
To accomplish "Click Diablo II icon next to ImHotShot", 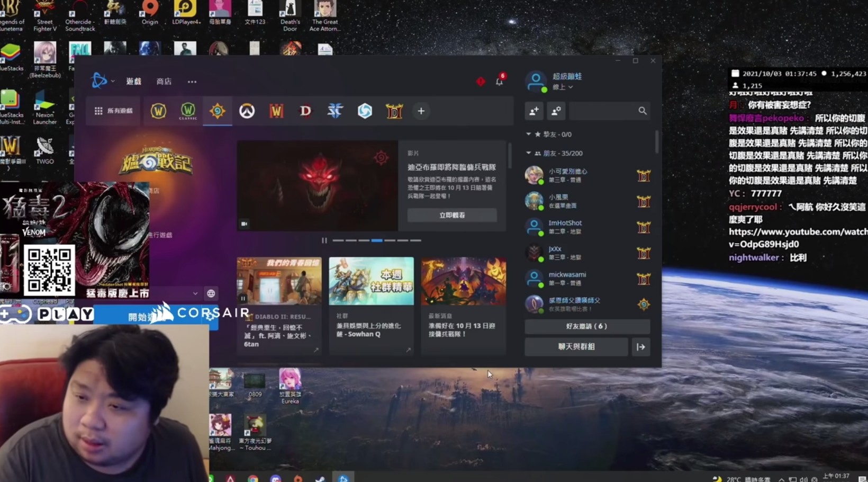I will [x=644, y=227].
